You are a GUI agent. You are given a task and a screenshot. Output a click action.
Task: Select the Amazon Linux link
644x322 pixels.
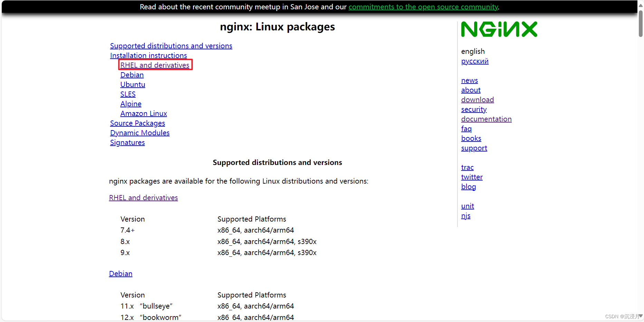[x=143, y=113]
